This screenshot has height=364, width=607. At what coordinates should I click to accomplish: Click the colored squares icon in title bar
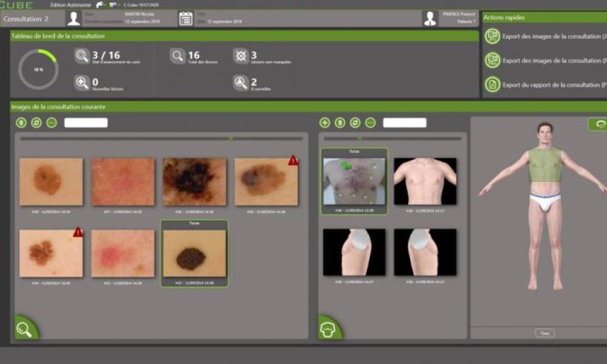[x=113, y=5]
